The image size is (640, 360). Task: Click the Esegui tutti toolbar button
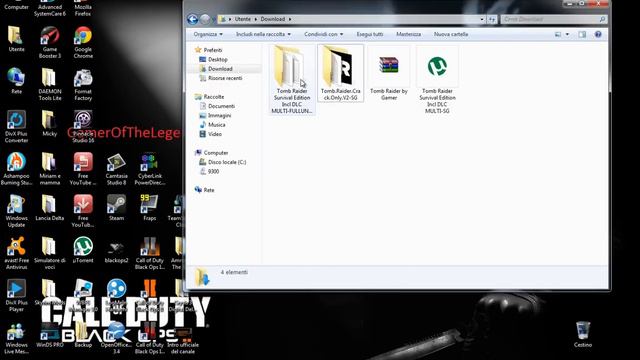point(370,34)
